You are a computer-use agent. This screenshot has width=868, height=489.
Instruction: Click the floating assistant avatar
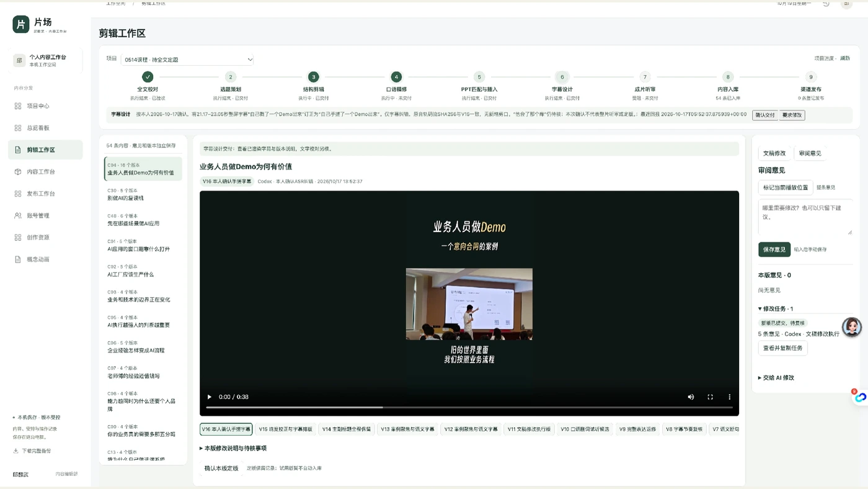(x=852, y=327)
